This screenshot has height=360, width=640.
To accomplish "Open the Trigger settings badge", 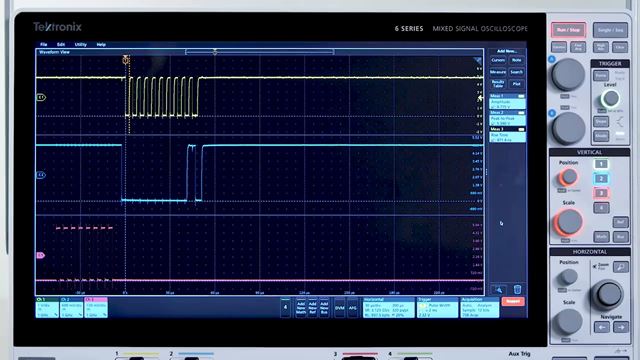I will 437,307.
